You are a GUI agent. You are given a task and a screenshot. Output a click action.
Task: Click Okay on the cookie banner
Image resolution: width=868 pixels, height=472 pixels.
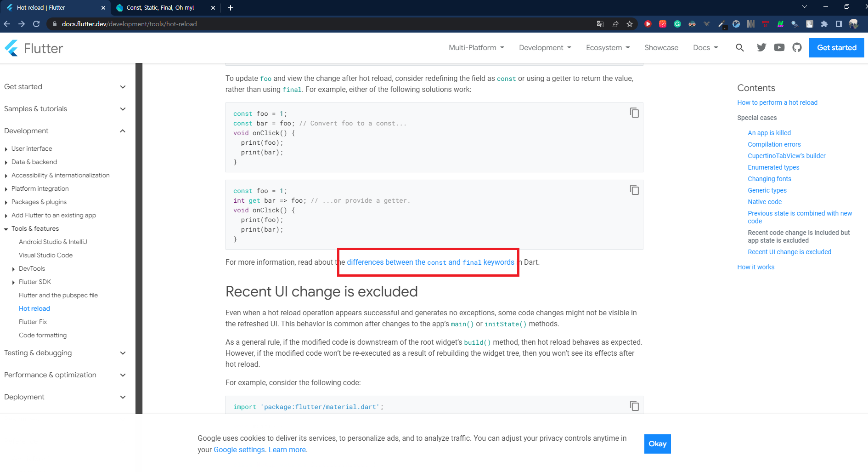click(x=657, y=444)
